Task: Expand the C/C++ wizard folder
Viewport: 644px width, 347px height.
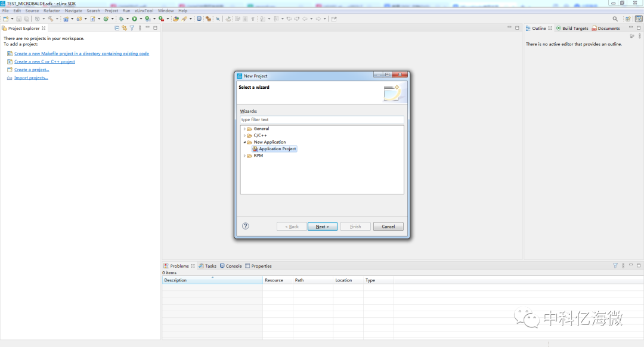Action: pos(245,135)
